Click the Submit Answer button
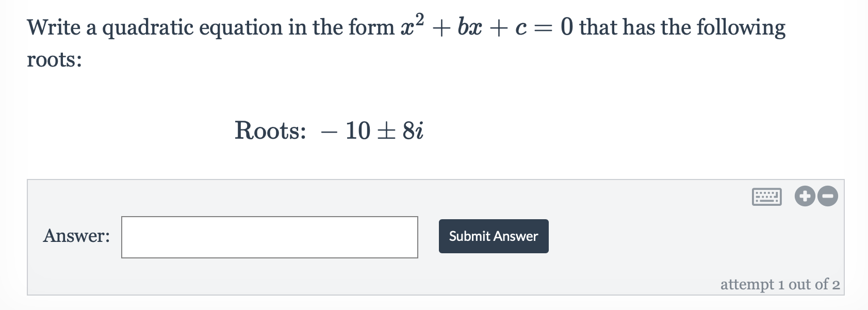This screenshot has height=310, width=868. tap(493, 236)
